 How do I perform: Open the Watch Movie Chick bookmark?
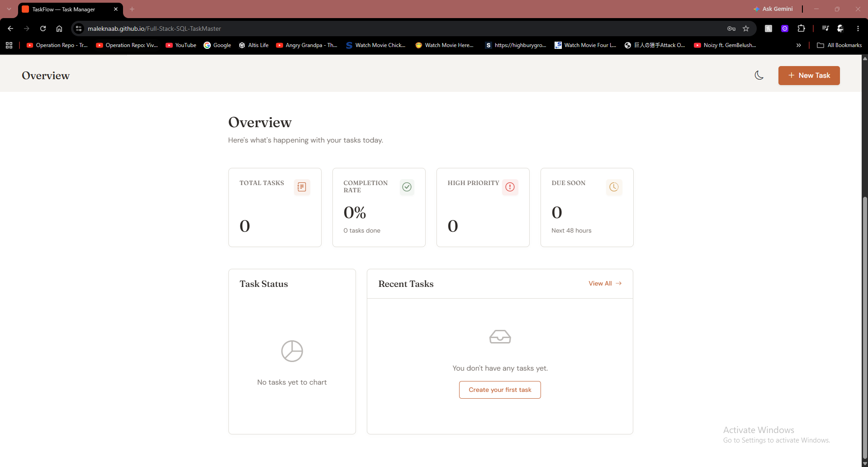click(375, 45)
